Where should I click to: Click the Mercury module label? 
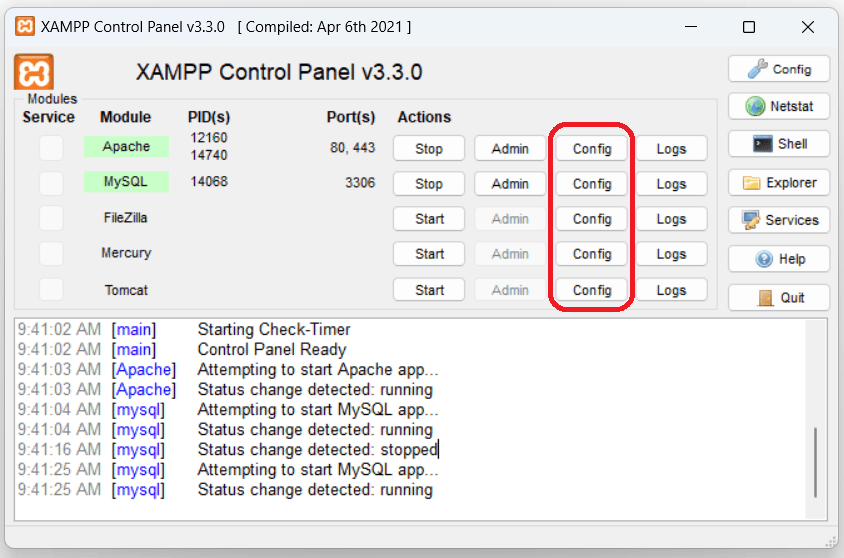126,252
